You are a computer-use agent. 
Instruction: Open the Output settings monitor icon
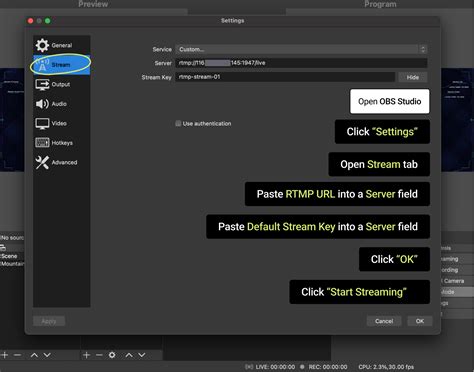click(x=42, y=84)
